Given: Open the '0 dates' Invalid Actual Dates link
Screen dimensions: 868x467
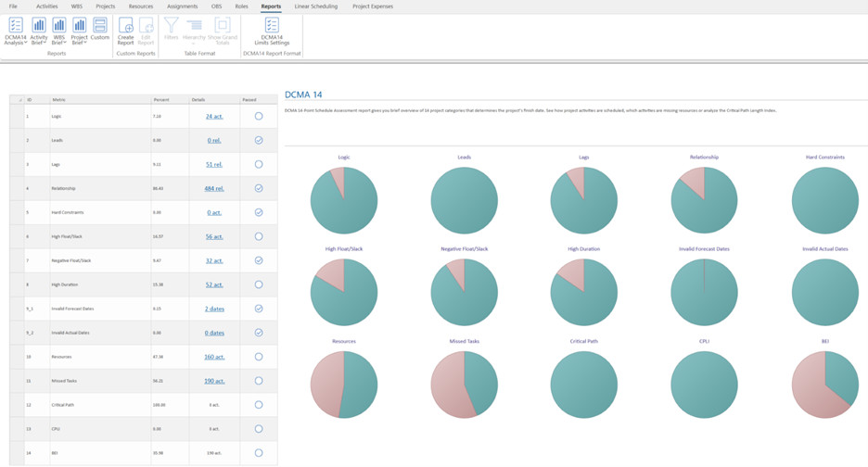Looking at the screenshot, I should coord(214,333).
